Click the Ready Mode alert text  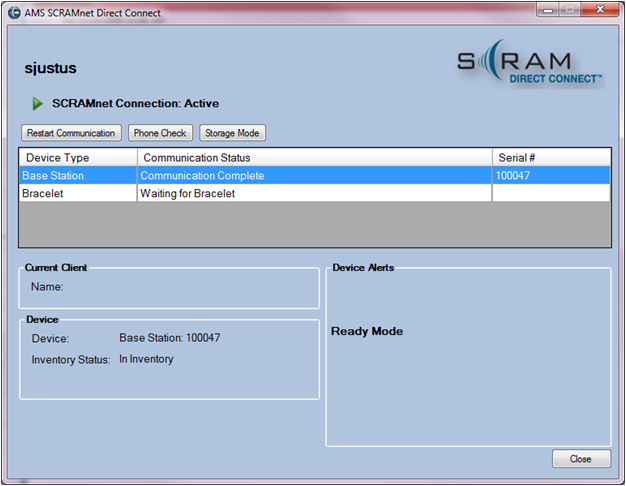(367, 331)
